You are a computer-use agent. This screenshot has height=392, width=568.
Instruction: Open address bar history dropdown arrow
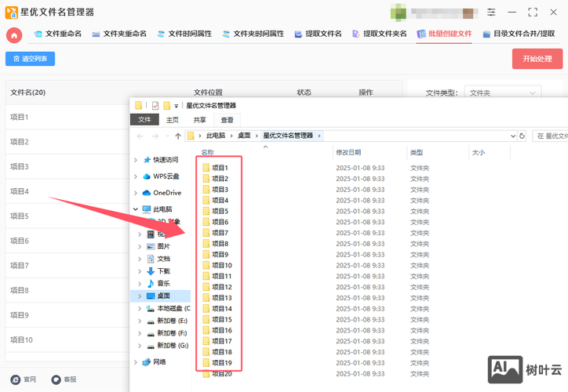click(x=513, y=136)
